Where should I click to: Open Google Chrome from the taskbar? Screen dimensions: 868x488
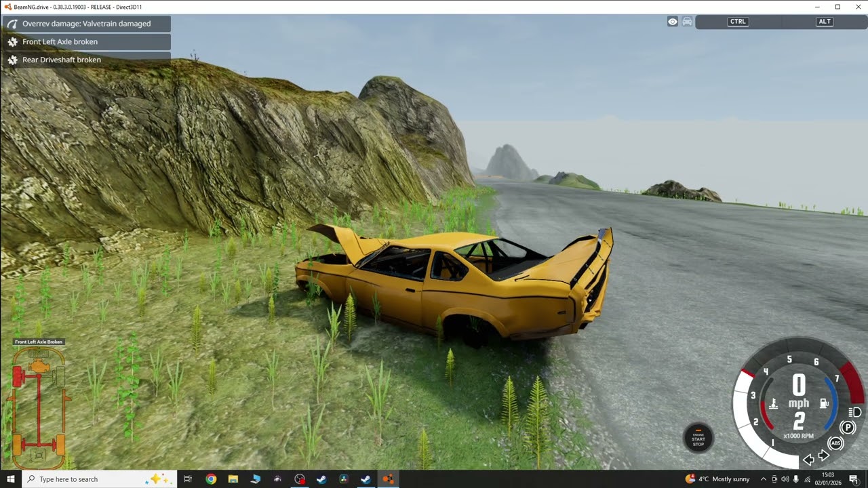[211, 479]
